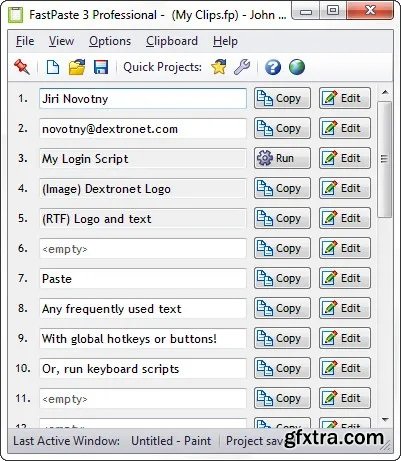
Task: Copy the RTF Logo and text clip
Action: pyautogui.click(x=282, y=218)
